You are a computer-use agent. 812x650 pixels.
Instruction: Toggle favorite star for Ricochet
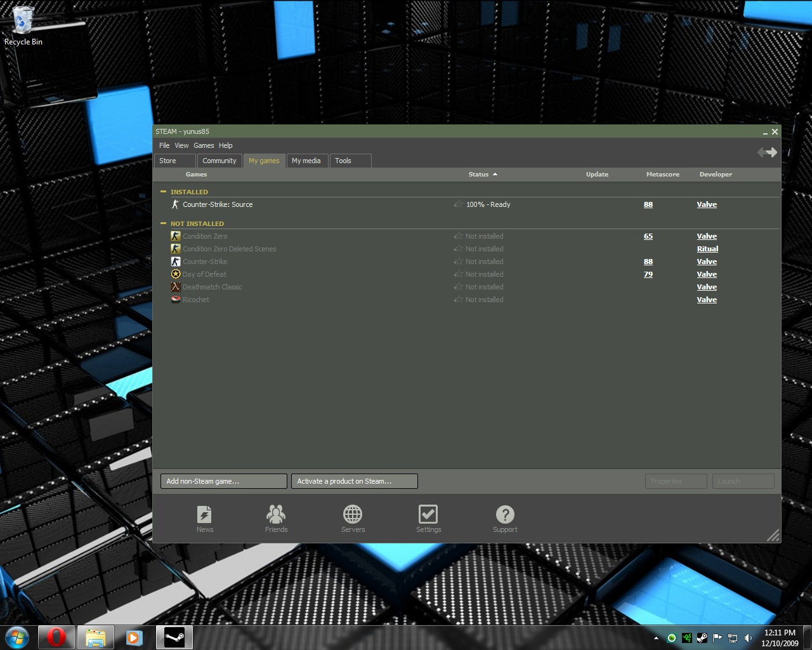458,300
